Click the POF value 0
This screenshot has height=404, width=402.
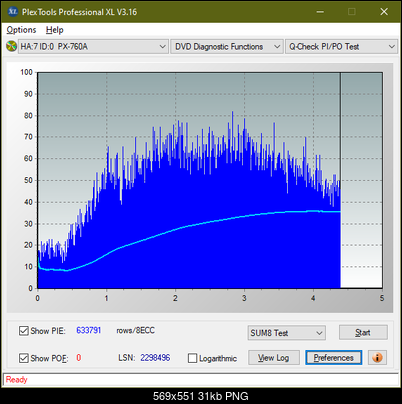pyautogui.click(x=79, y=358)
